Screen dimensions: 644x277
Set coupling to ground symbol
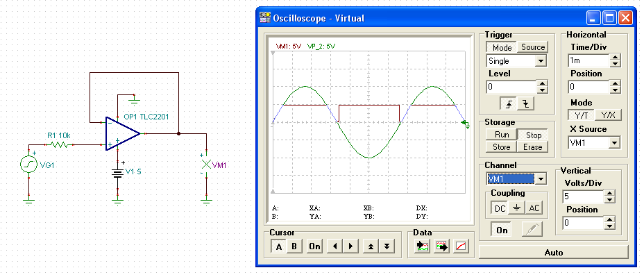click(517, 208)
